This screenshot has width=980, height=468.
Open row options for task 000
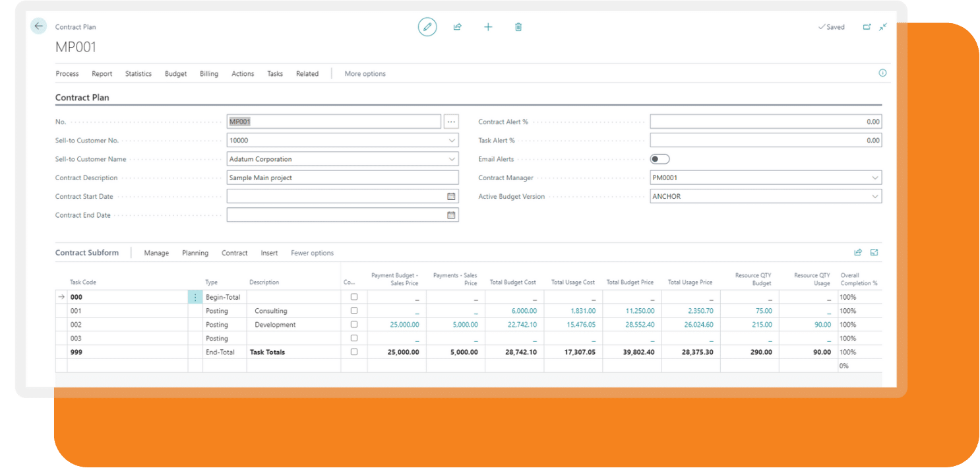pos(195,297)
